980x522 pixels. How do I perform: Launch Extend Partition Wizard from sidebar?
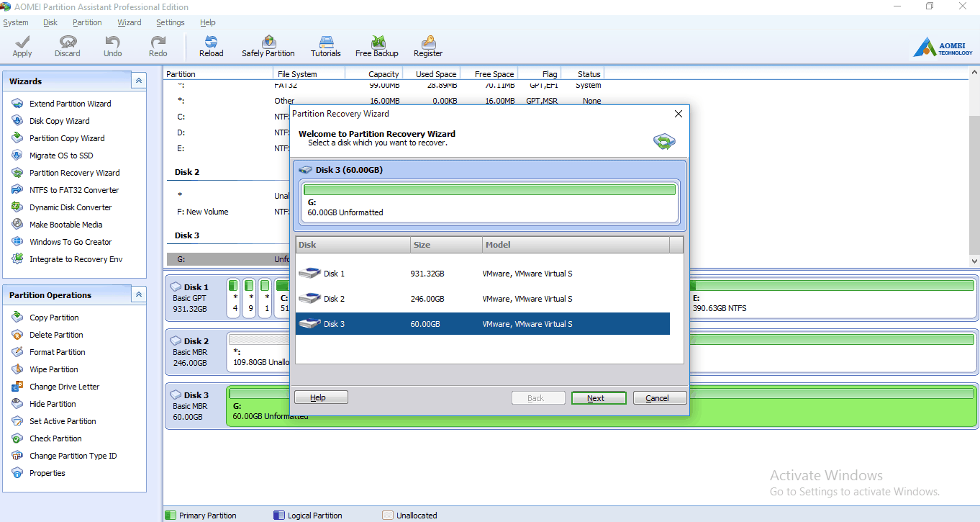click(x=70, y=104)
